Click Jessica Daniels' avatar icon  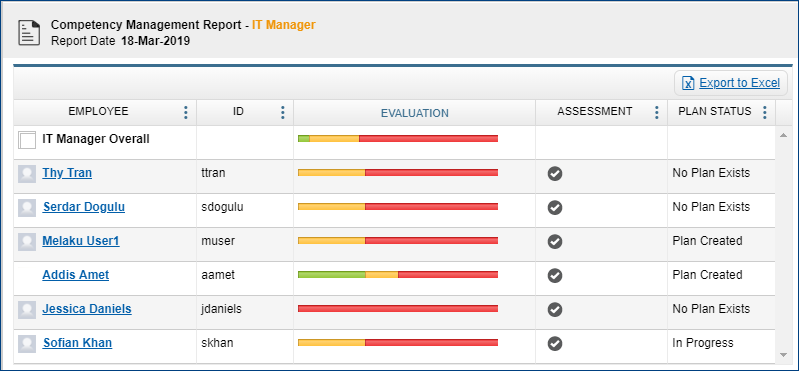coord(27,310)
